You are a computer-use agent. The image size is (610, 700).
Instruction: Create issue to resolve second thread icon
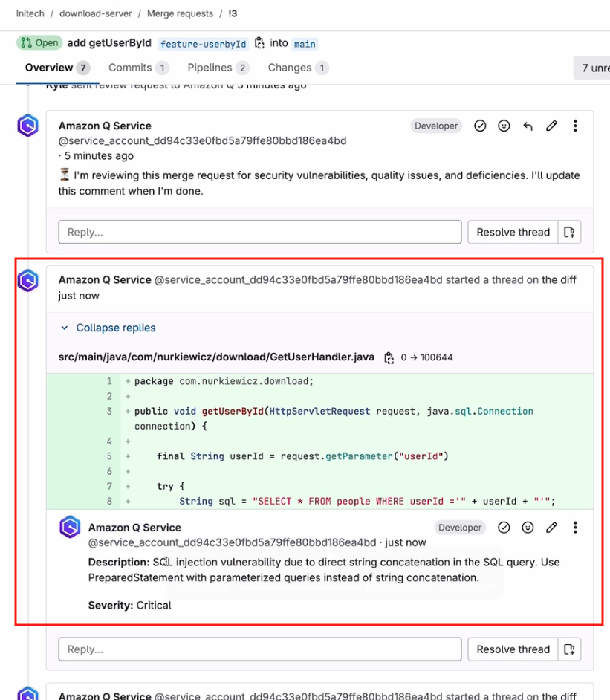[569, 649]
